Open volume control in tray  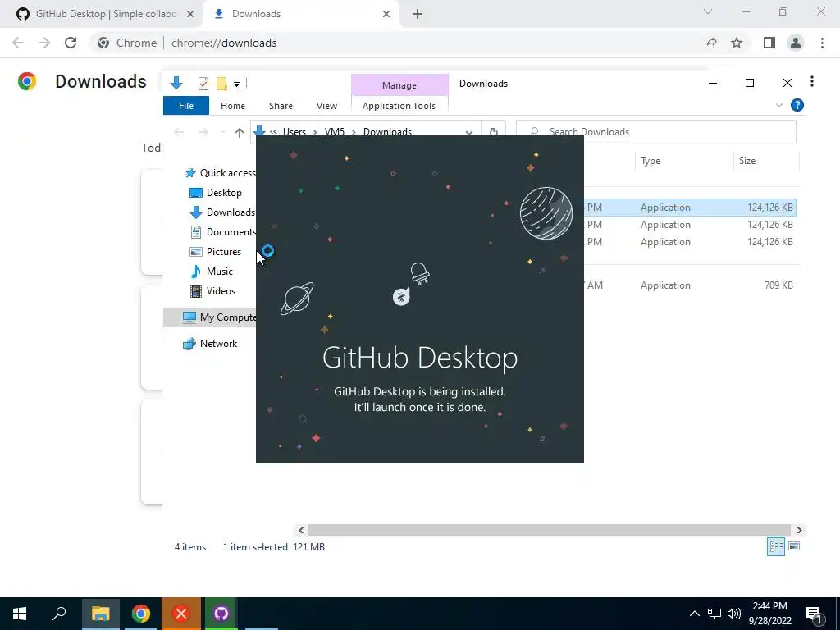click(734, 614)
